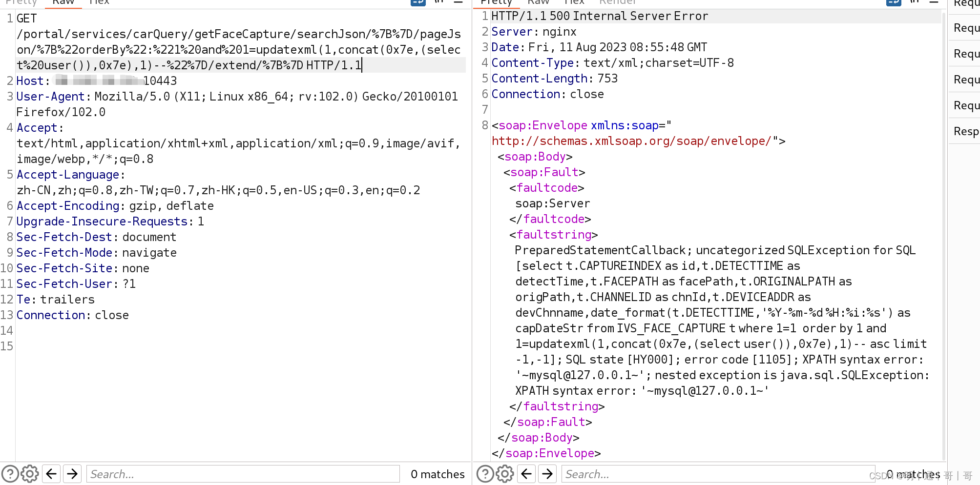Click the opening faultcode tag
The image size is (980, 485).
pyautogui.click(x=547, y=188)
